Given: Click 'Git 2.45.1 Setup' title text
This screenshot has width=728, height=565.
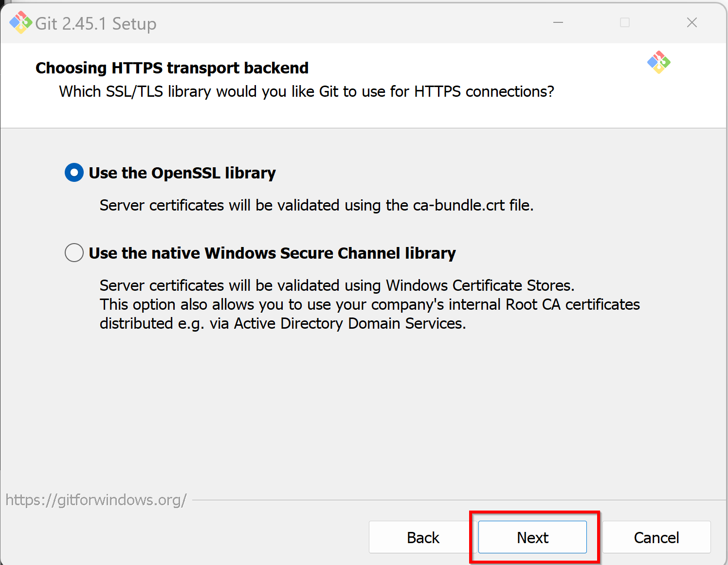Looking at the screenshot, I should tap(96, 23).
